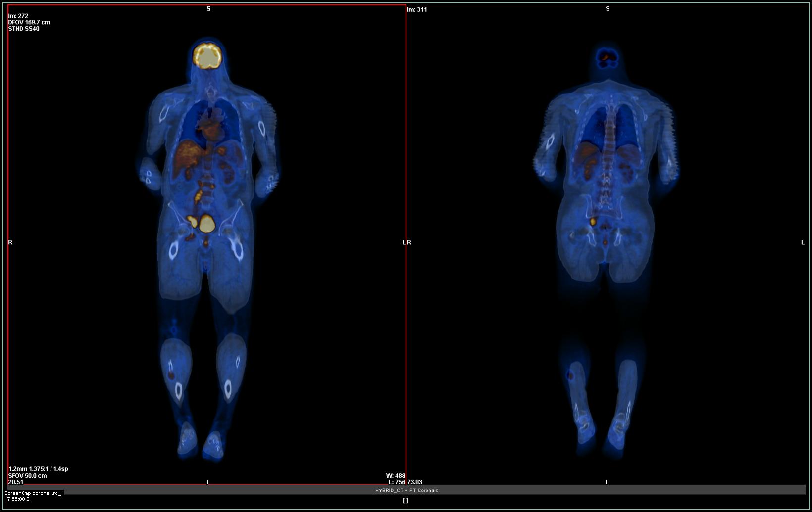Click the SFOV 50.0 cm annotation

pyautogui.click(x=27, y=476)
